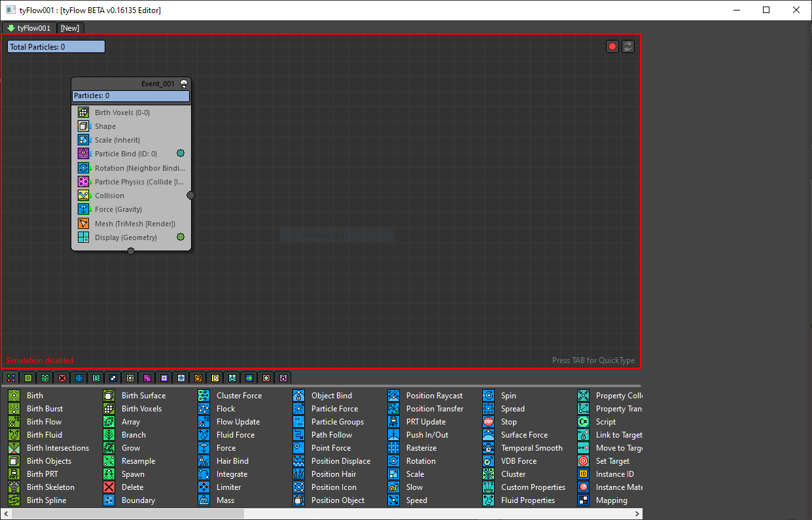The image size is (812, 520).
Task: Toggle the Display (Geometry) operator icon in Event_001
Action: click(x=83, y=237)
